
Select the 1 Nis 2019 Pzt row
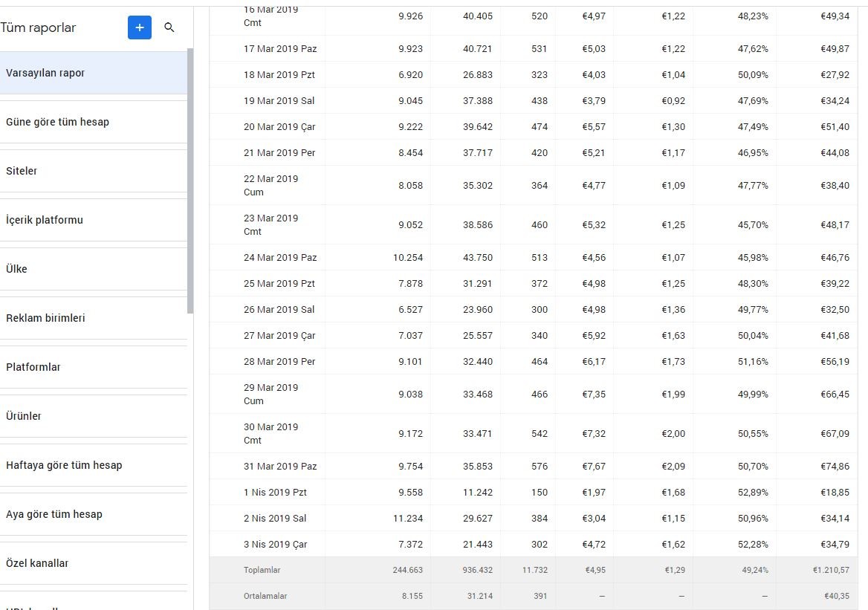pyautogui.click(x=534, y=492)
